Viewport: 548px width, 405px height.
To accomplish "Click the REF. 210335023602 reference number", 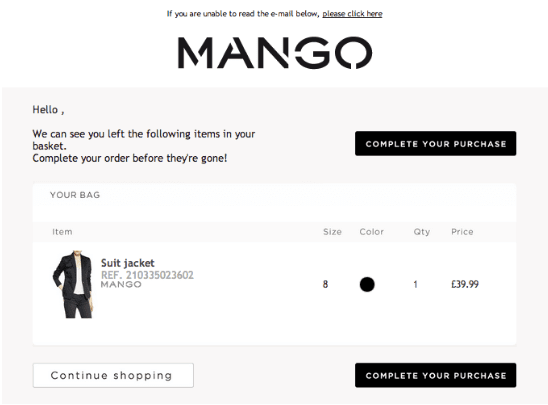I will (x=147, y=275).
